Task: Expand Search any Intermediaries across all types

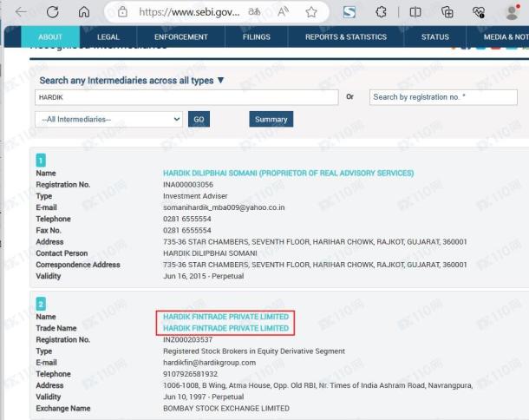Action: [132, 81]
